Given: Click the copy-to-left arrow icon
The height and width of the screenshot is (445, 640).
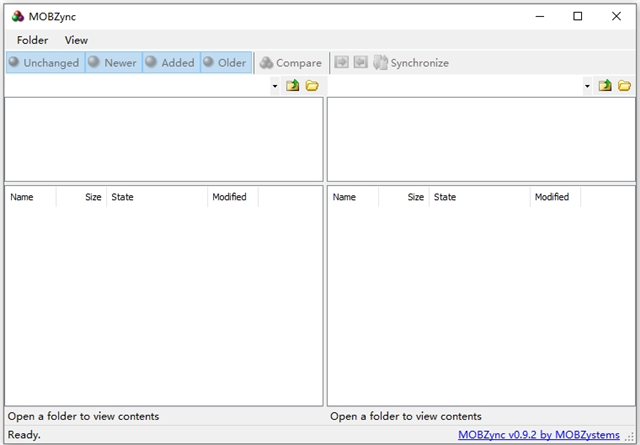Looking at the screenshot, I should click(x=360, y=62).
